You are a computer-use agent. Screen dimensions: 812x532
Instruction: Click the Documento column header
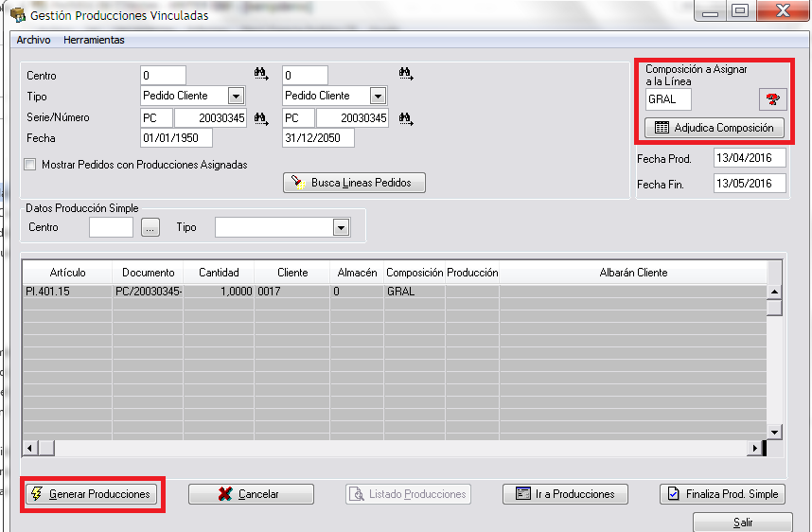pyautogui.click(x=148, y=273)
